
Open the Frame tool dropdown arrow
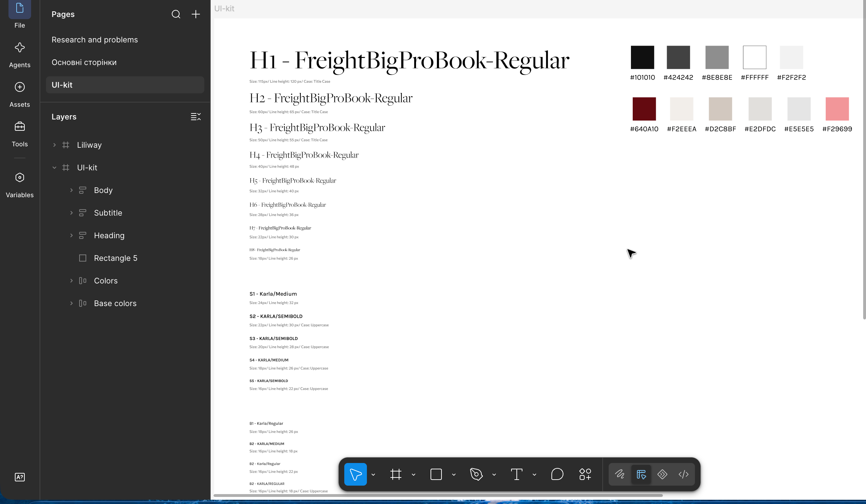pyautogui.click(x=414, y=475)
